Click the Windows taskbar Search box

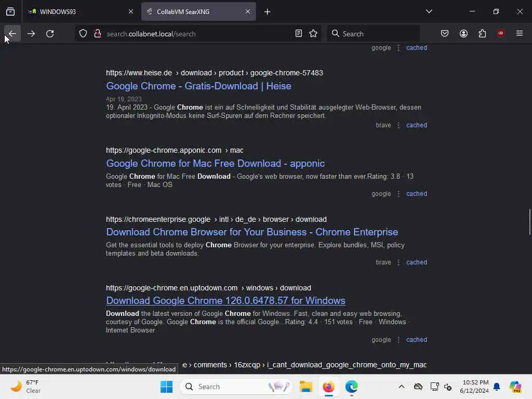coord(236,387)
